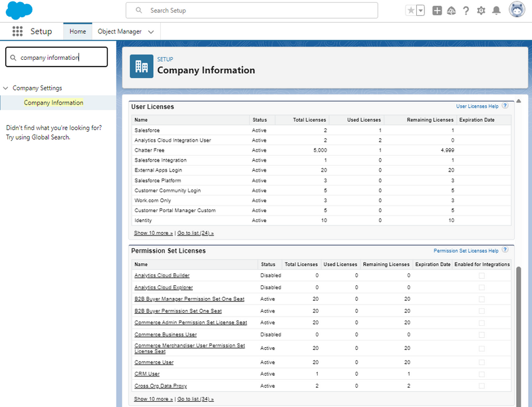Click the User Licenses Total Licenses header
The width and height of the screenshot is (532, 407).
click(x=309, y=120)
